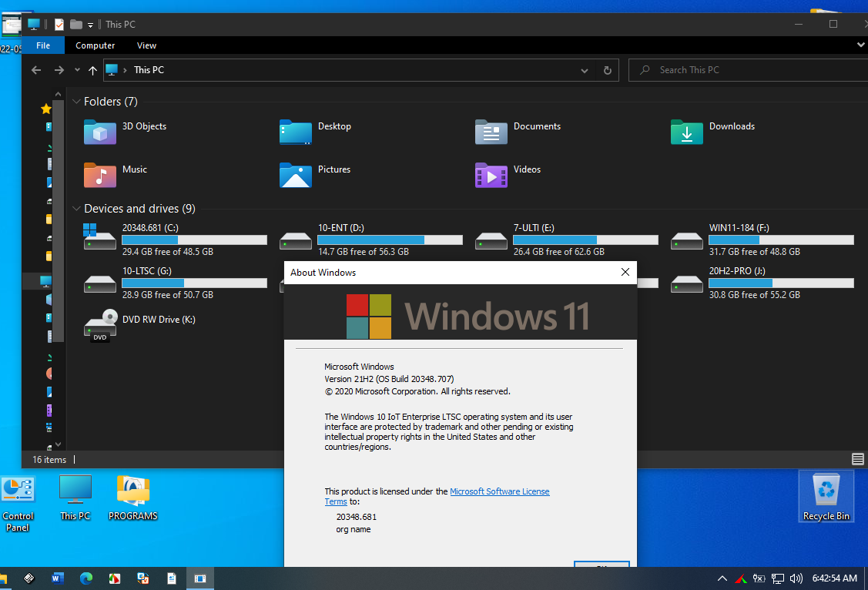
Task: Collapse the Folders (7) section
Action: [76, 102]
